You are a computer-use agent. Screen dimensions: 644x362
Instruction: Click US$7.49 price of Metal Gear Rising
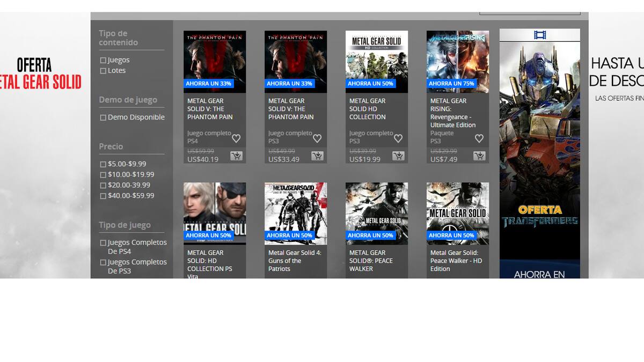(x=444, y=159)
